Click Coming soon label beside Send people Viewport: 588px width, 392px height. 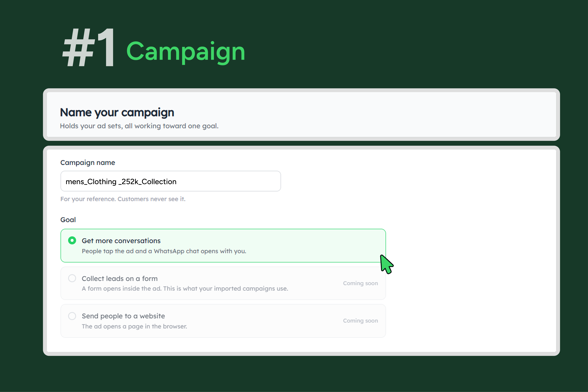[360, 321]
